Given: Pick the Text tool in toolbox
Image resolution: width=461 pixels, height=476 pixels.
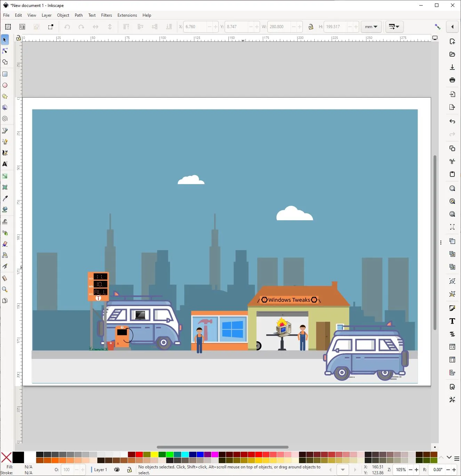Looking at the screenshot, I should click(5, 164).
